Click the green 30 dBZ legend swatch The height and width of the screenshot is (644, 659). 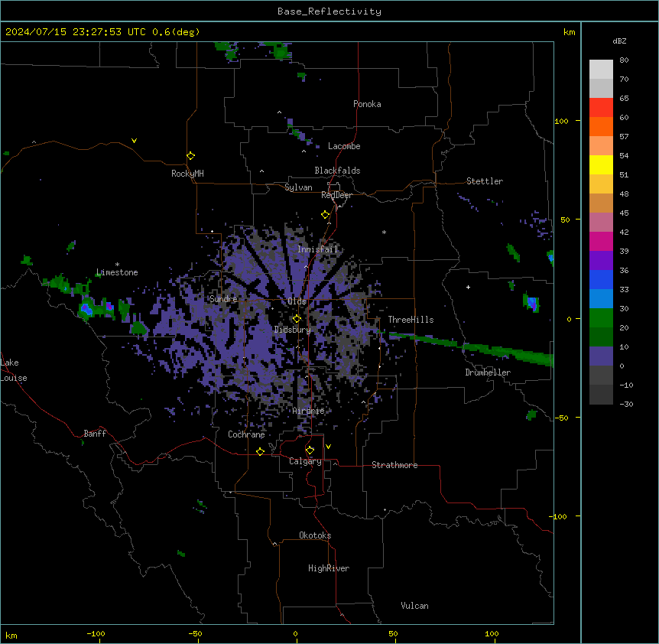pos(601,318)
